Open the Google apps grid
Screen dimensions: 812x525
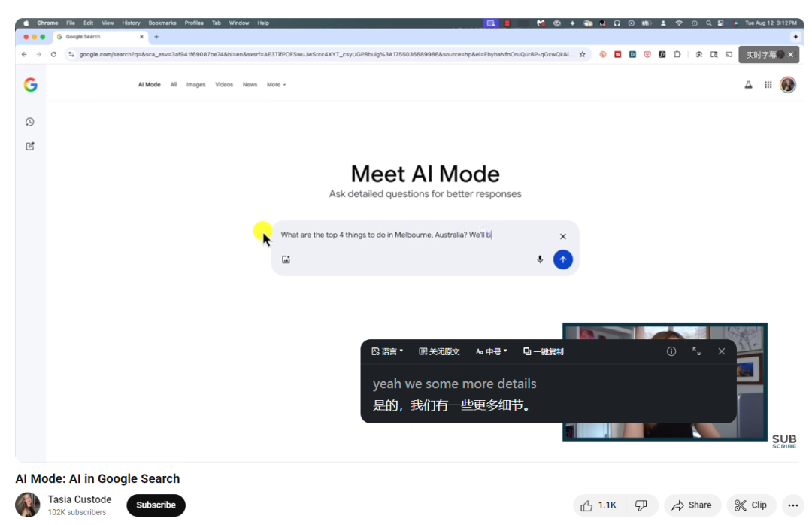pos(768,84)
